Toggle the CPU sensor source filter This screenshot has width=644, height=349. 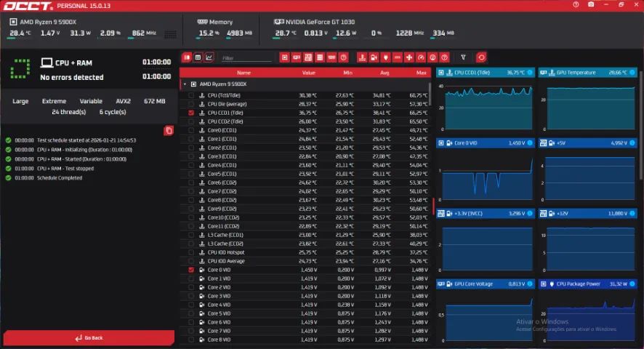285,57
